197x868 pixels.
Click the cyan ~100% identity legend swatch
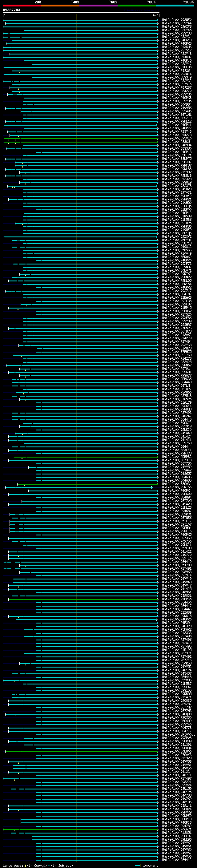(x=175, y=6)
